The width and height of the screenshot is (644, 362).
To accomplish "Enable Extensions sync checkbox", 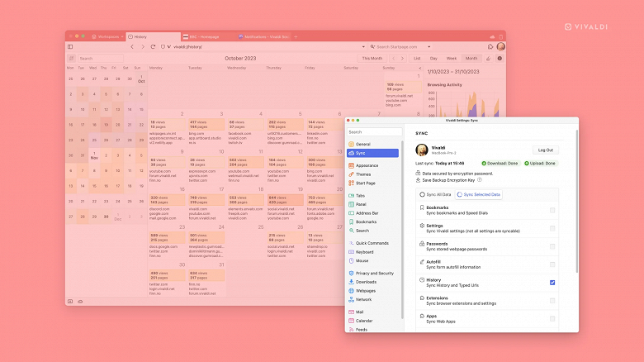I will [552, 301].
